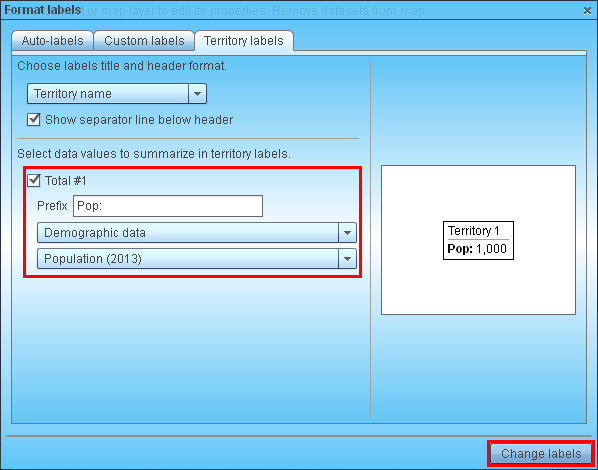
Task: Click the 'Total #1' label text
Action: [x=66, y=180]
